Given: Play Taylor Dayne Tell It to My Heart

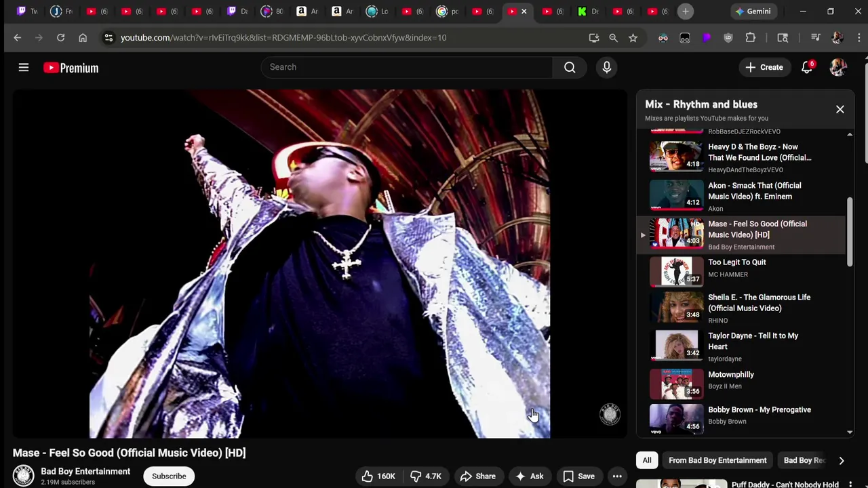Looking at the screenshot, I should (743, 347).
